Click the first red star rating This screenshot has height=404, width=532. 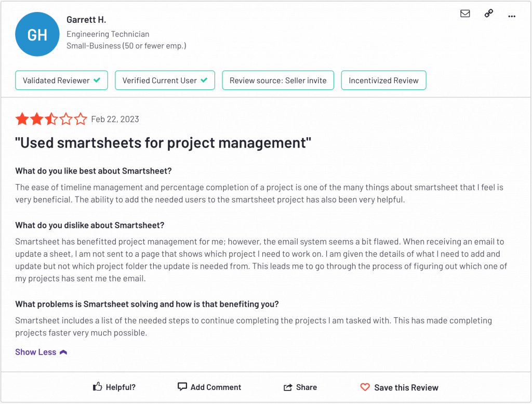22,119
